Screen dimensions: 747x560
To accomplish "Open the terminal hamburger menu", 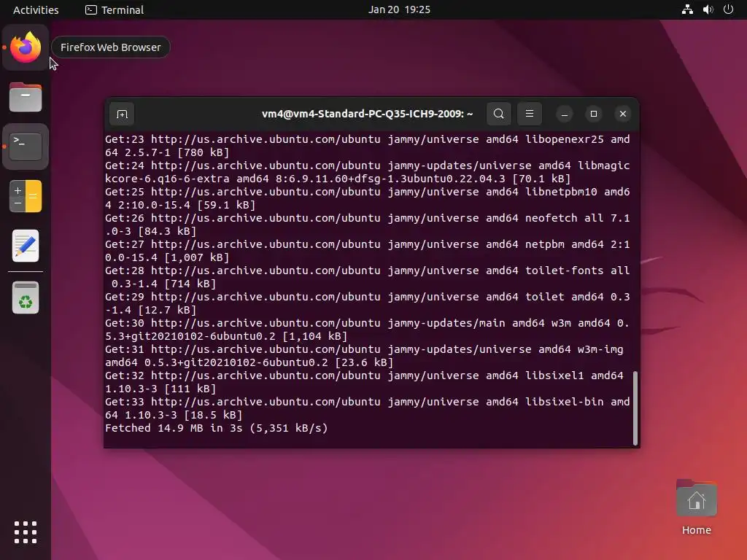I will (530, 114).
